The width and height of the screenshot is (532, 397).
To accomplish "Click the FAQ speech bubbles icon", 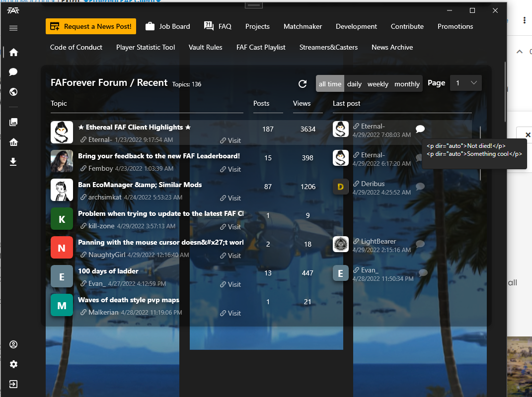I will (x=209, y=26).
